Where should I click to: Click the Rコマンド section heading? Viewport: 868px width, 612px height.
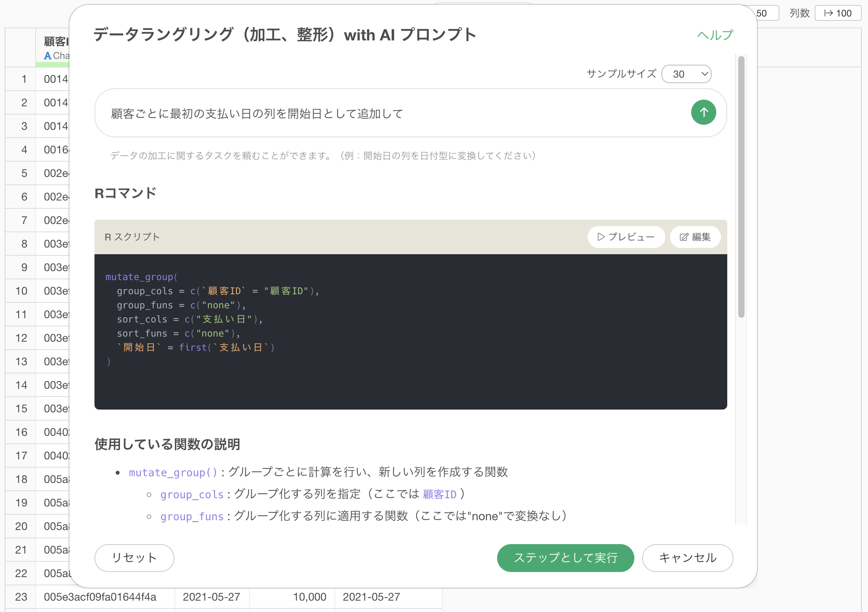coord(125,193)
